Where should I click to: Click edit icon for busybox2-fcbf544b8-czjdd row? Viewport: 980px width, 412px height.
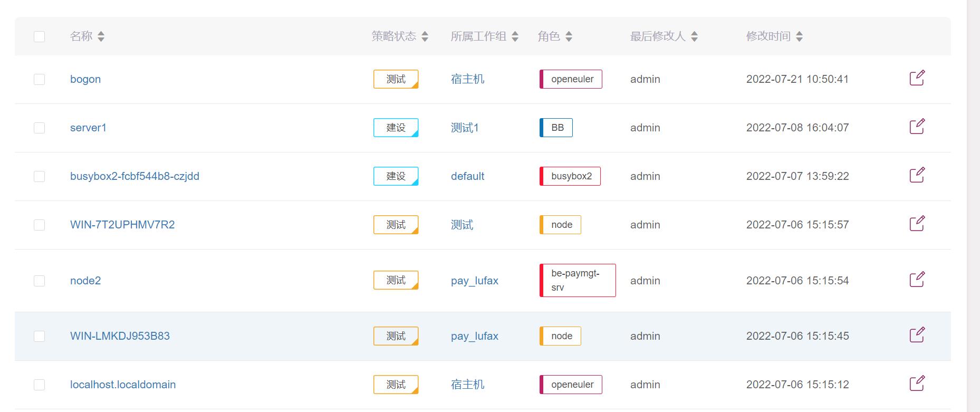(917, 175)
